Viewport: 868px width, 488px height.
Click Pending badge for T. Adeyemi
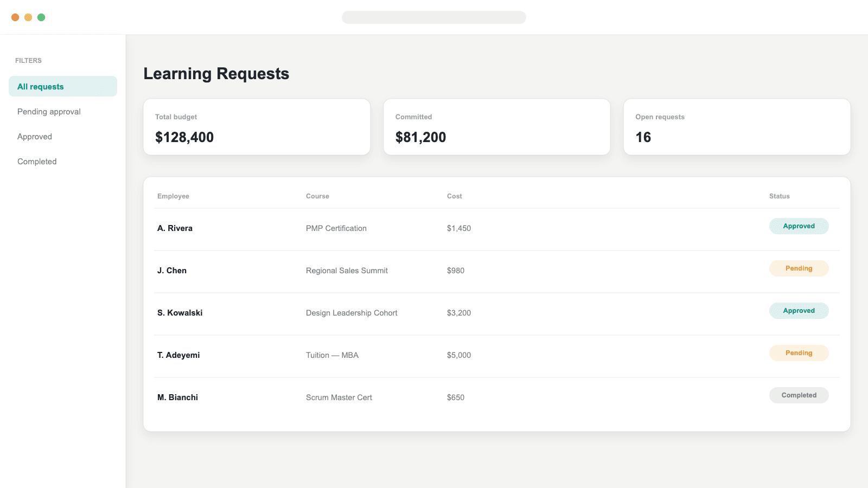tap(799, 353)
